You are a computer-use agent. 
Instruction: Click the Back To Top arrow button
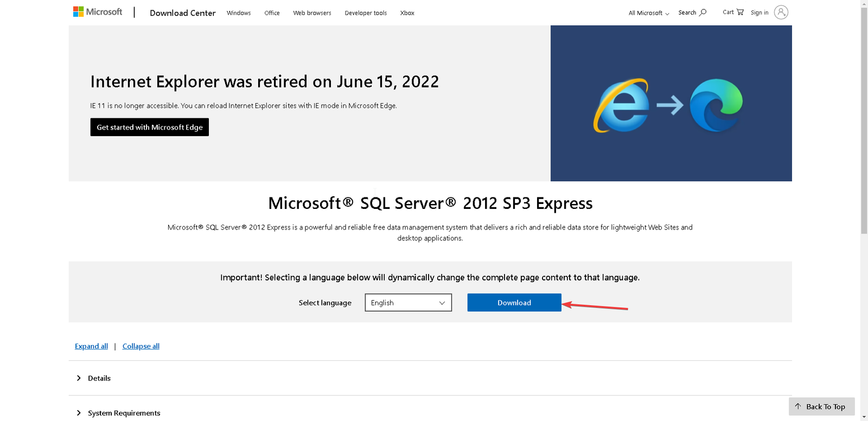tap(821, 406)
